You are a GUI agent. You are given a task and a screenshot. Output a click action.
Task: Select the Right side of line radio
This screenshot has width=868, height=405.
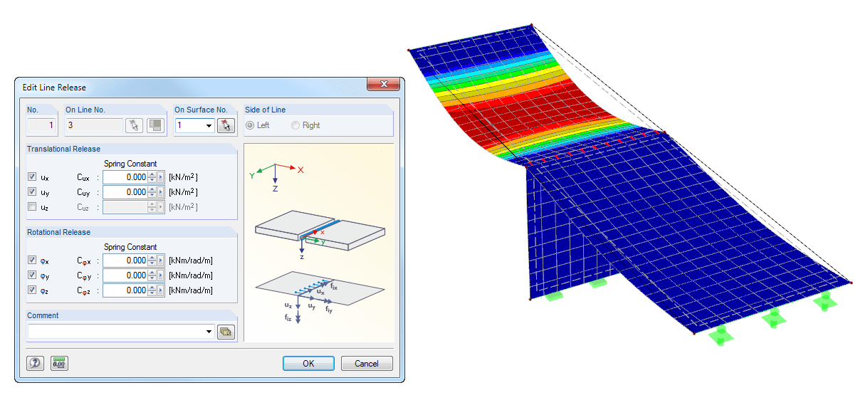(x=296, y=125)
